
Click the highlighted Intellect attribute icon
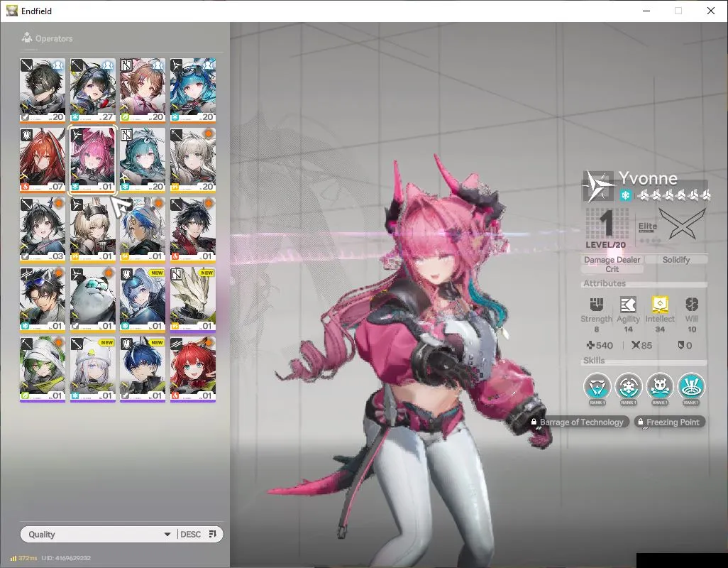click(660, 304)
